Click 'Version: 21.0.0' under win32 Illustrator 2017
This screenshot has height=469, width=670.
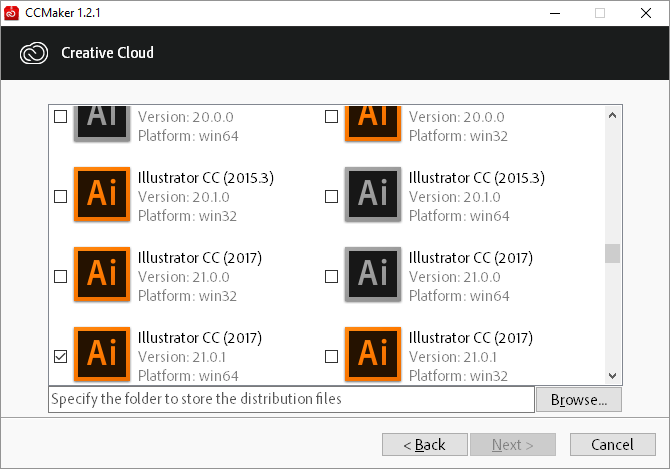[x=184, y=277]
